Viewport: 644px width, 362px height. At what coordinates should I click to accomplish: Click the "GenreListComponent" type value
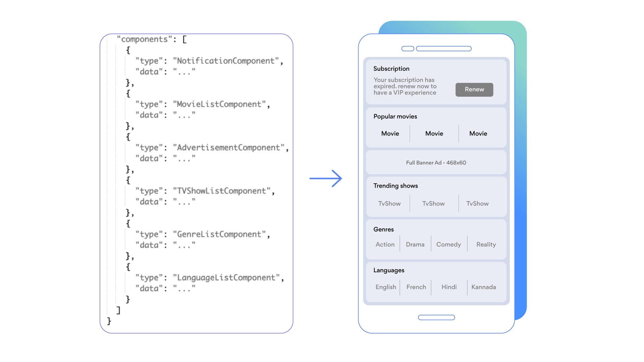[219, 234]
